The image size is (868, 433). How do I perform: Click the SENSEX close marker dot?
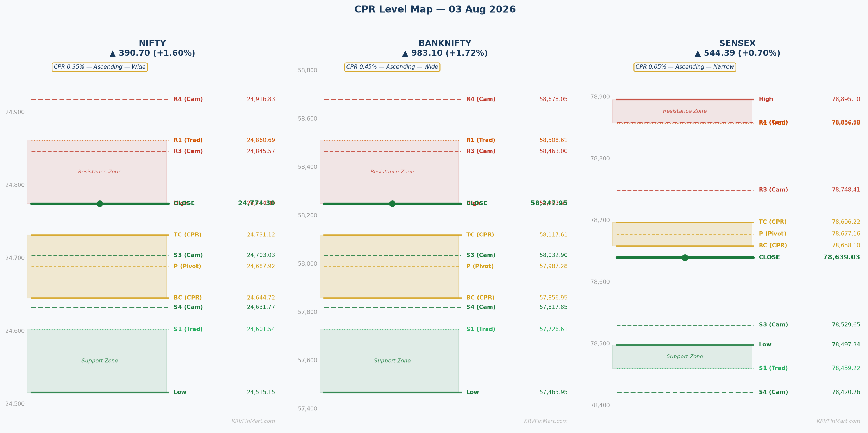(685, 257)
